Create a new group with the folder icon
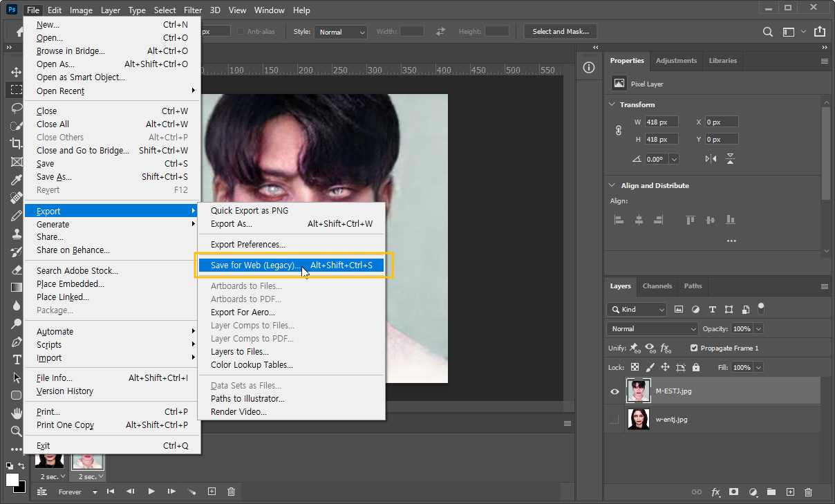The height and width of the screenshot is (504, 835). click(771, 492)
